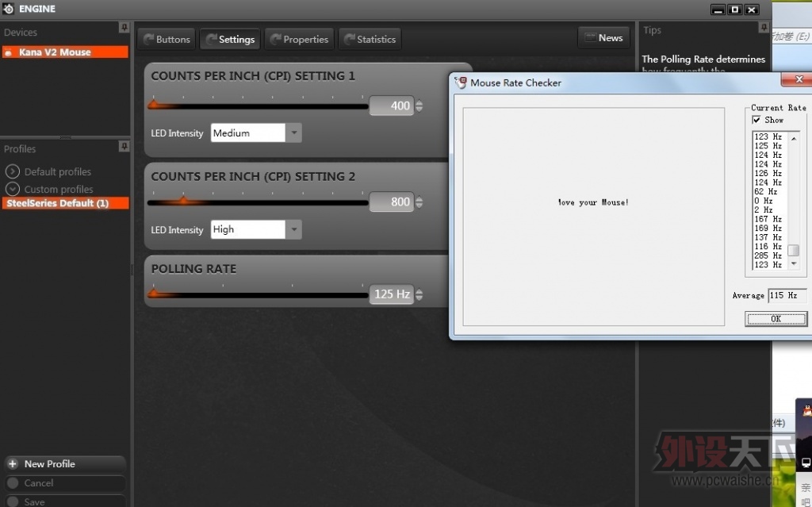
Task: Click the mouse test area in Rate Checker
Action: [593, 217]
